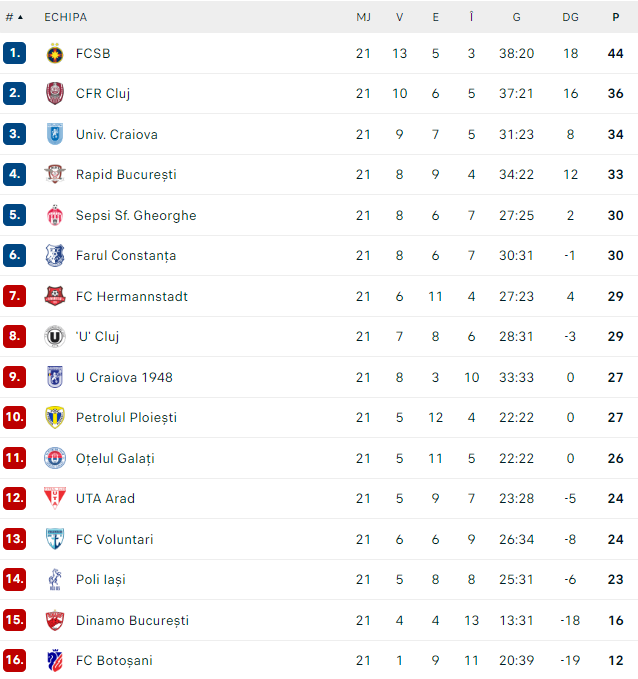Sort standings by MJ matches played
The image size is (638, 679).
(363, 17)
